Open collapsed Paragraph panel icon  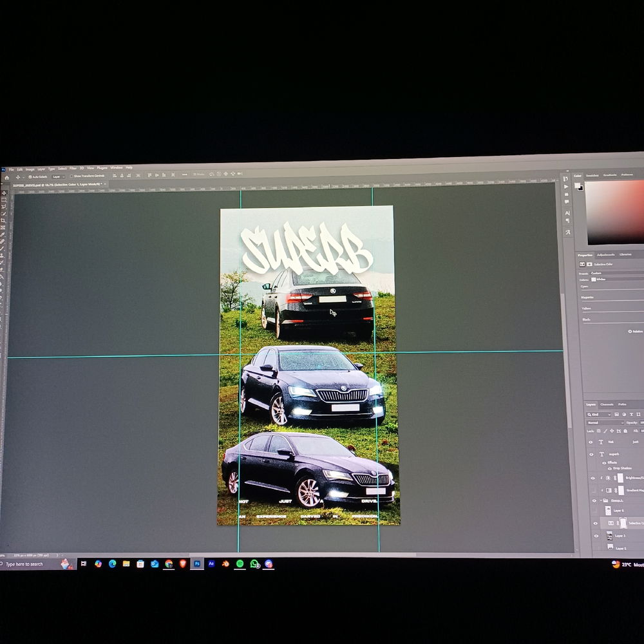click(x=567, y=221)
